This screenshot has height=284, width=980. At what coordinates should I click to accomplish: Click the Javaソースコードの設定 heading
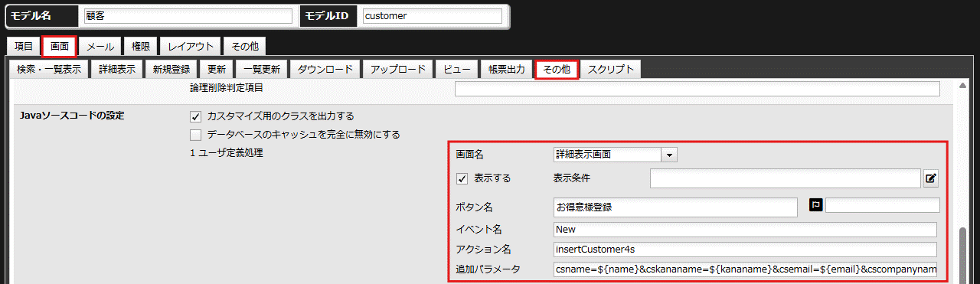71,116
